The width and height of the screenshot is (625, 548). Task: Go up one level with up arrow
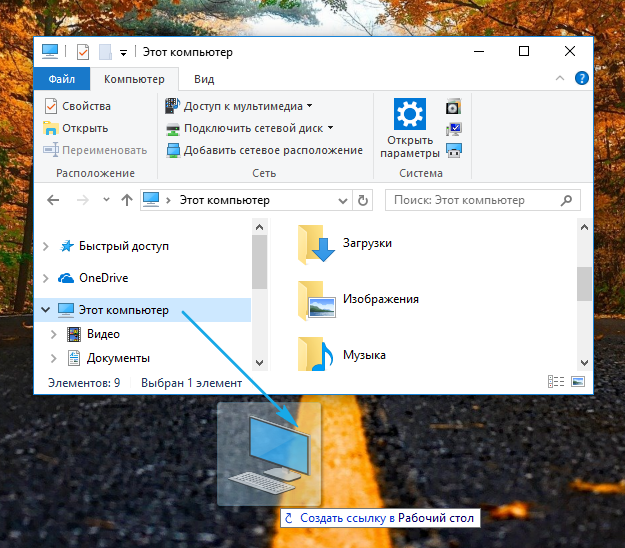pos(127,200)
